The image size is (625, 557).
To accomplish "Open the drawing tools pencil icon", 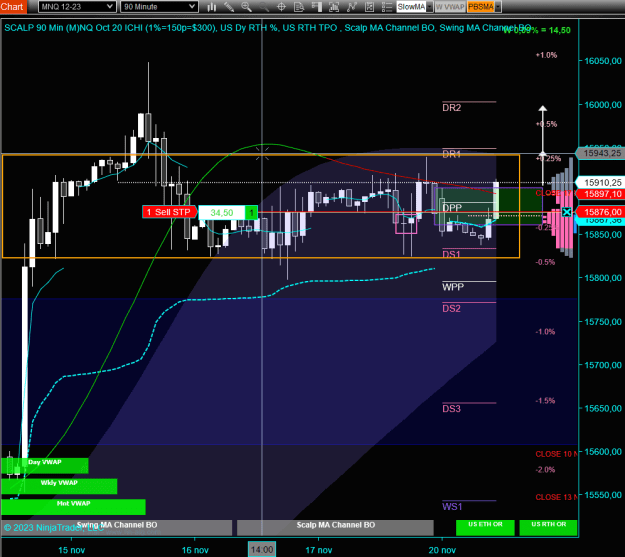I will coord(229,7).
